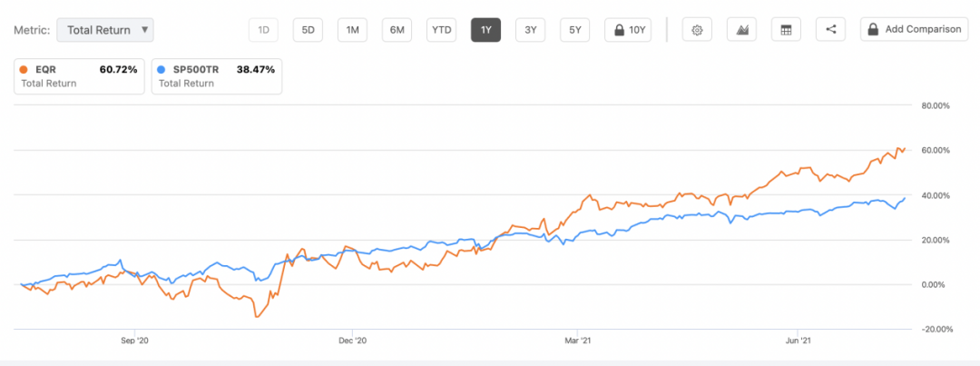The image size is (980, 366).
Task: Select the 1M time range
Action: (352, 30)
